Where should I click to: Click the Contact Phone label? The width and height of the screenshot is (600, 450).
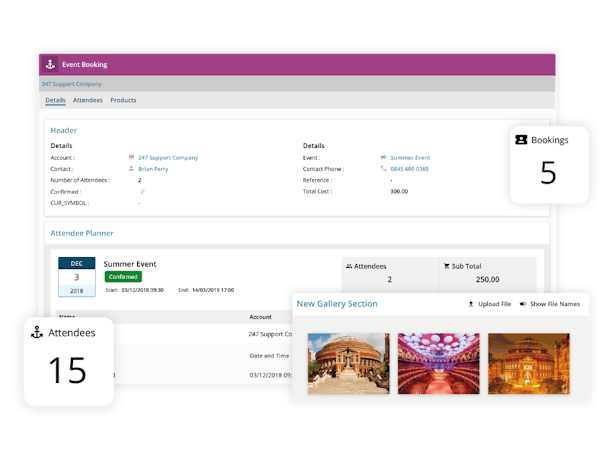tap(323, 169)
